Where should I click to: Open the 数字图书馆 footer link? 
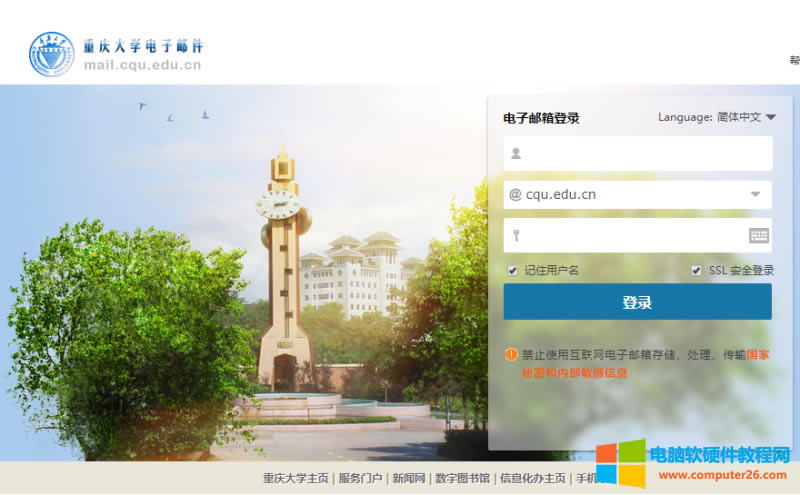[x=463, y=479]
